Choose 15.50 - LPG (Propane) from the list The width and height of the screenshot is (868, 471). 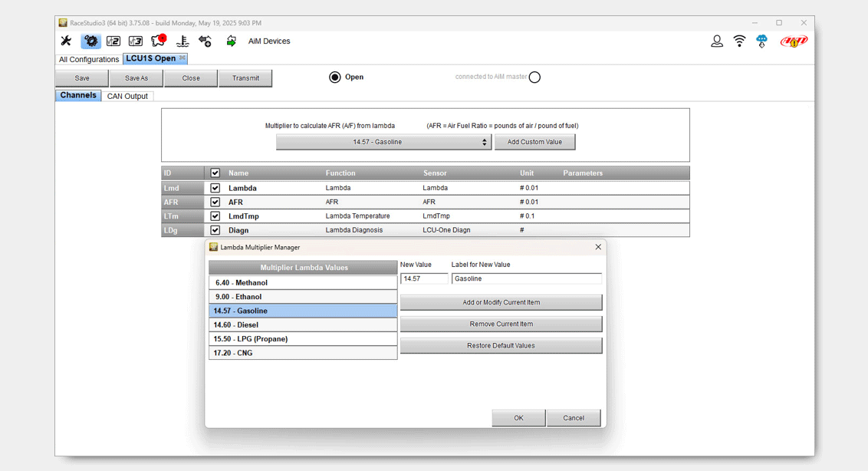[303, 339]
